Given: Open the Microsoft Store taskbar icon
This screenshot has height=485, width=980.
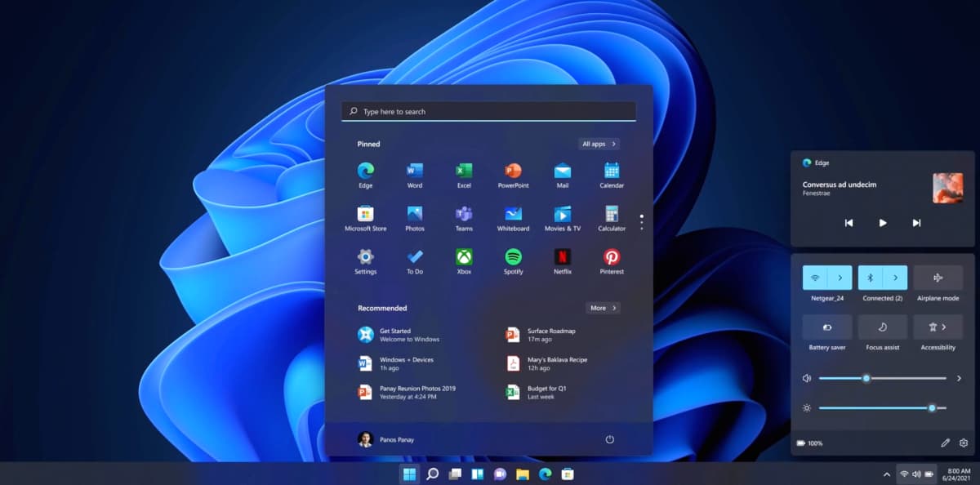Looking at the screenshot, I should 567,474.
